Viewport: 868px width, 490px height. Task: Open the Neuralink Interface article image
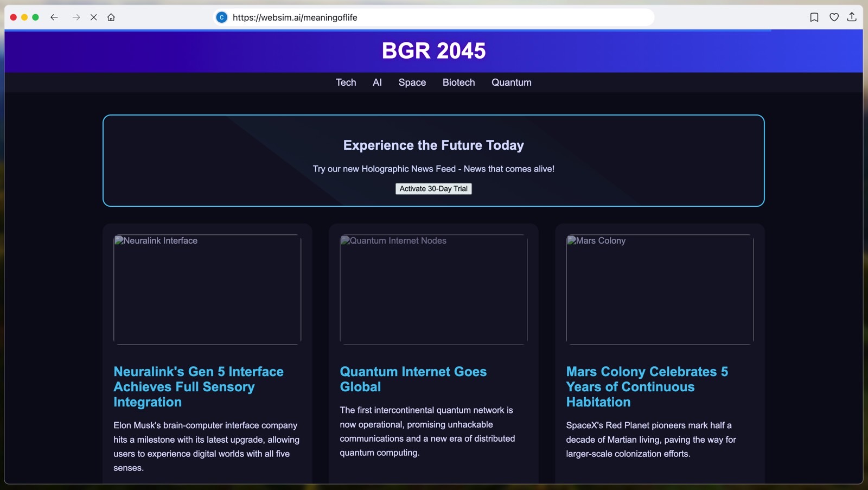click(x=207, y=290)
